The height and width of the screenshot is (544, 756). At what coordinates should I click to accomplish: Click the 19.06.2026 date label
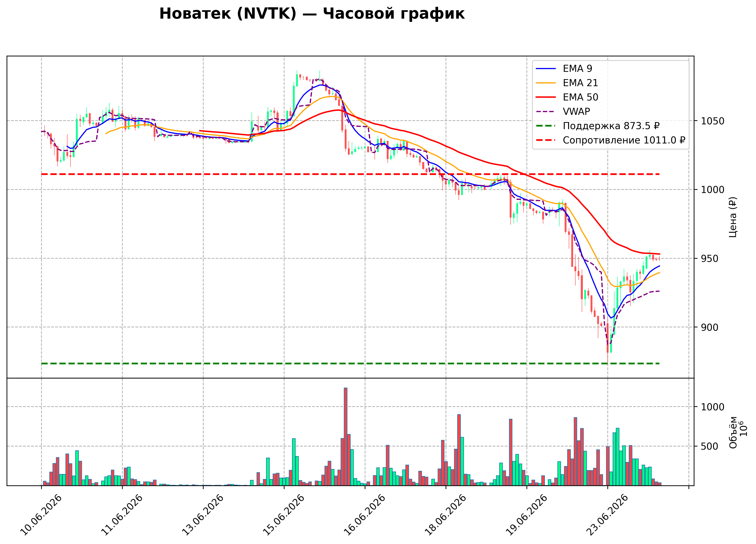(x=526, y=515)
